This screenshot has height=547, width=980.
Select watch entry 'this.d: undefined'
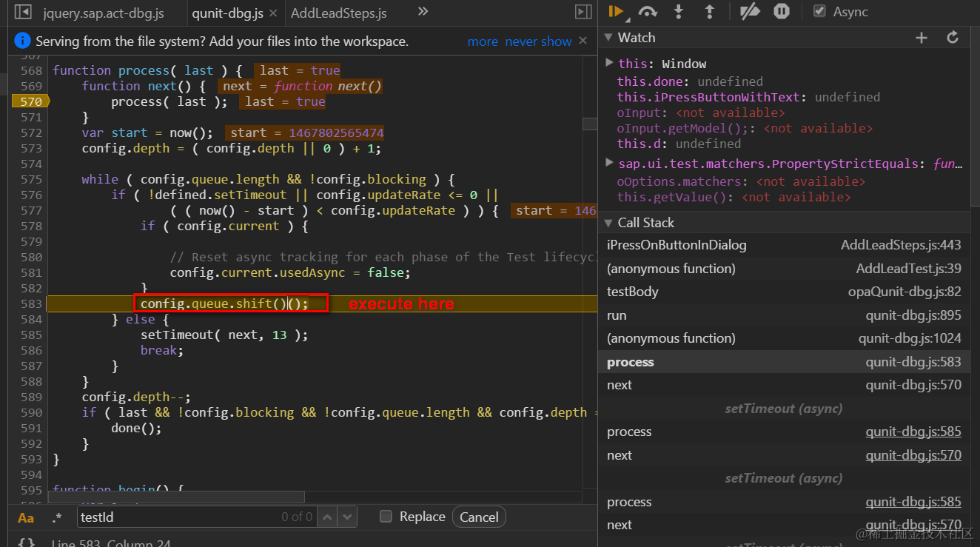[679, 144]
